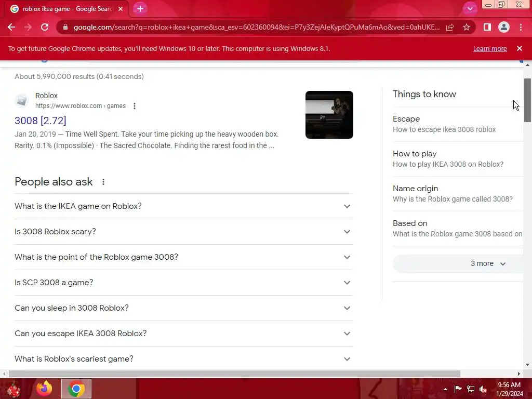The image size is (532, 399).
Task: Click the scroll down arrow
Action: click(527, 365)
